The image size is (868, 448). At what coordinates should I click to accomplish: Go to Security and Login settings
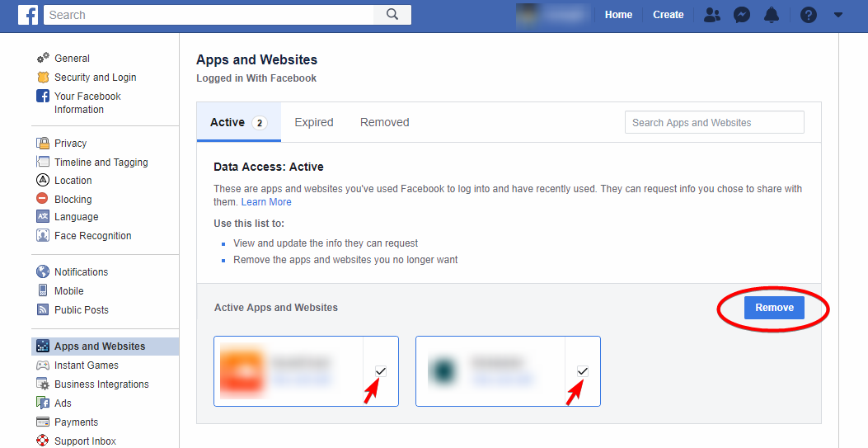tap(96, 77)
